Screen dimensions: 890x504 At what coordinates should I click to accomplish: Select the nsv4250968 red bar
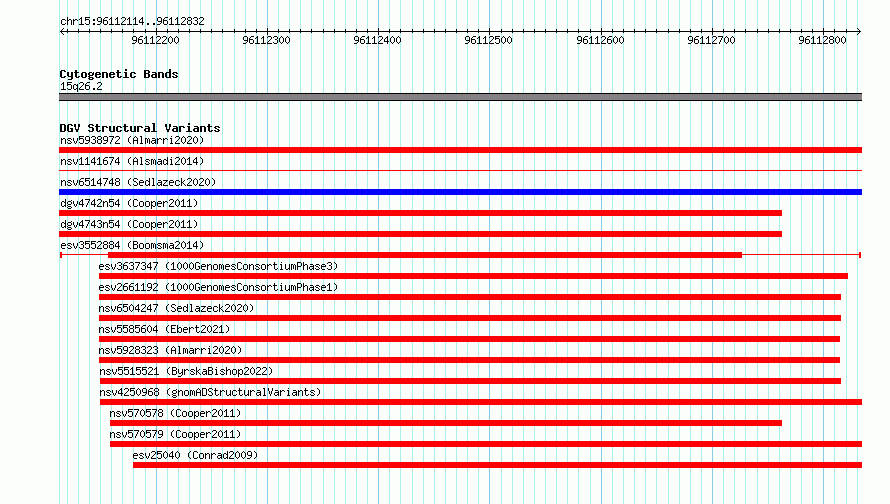click(481, 402)
